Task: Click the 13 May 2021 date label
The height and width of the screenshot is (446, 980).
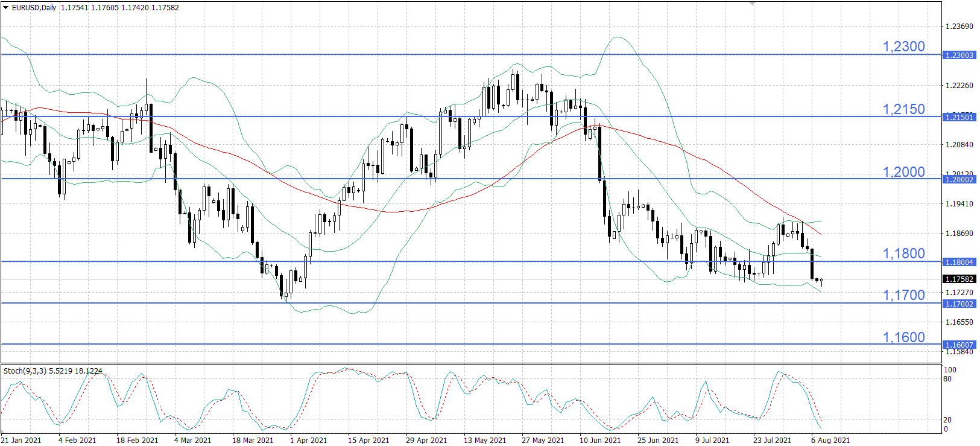Action: [485, 440]
